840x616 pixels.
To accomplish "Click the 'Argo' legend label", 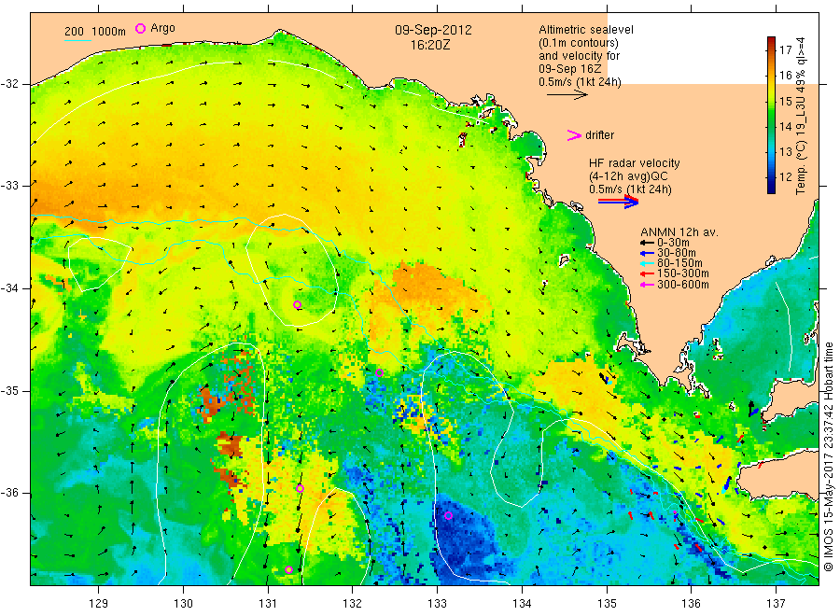I will click(x=162, y=28).
